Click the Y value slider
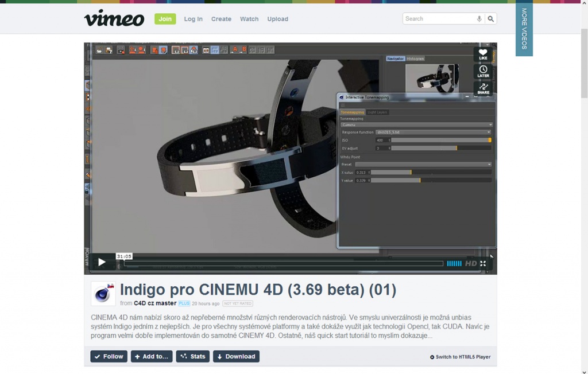Image resolution: width=588 pixels, height=374 pixels. [431, 181]
